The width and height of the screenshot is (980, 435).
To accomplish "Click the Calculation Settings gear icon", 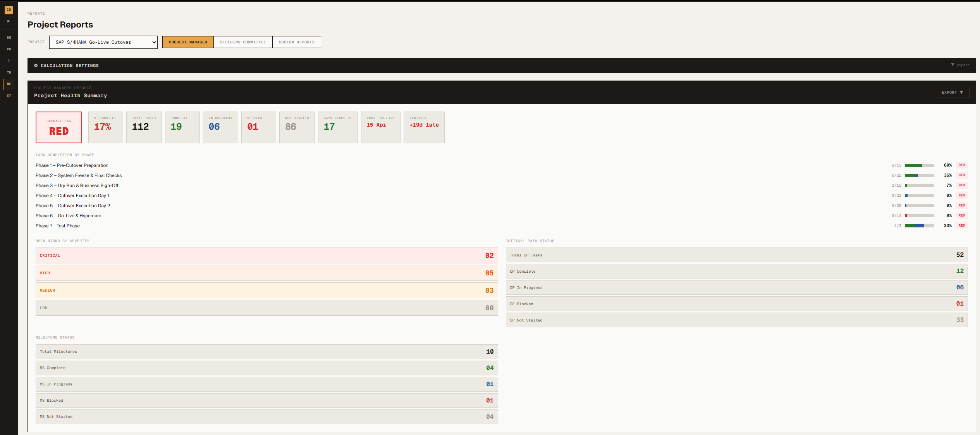I will [36, 65].
